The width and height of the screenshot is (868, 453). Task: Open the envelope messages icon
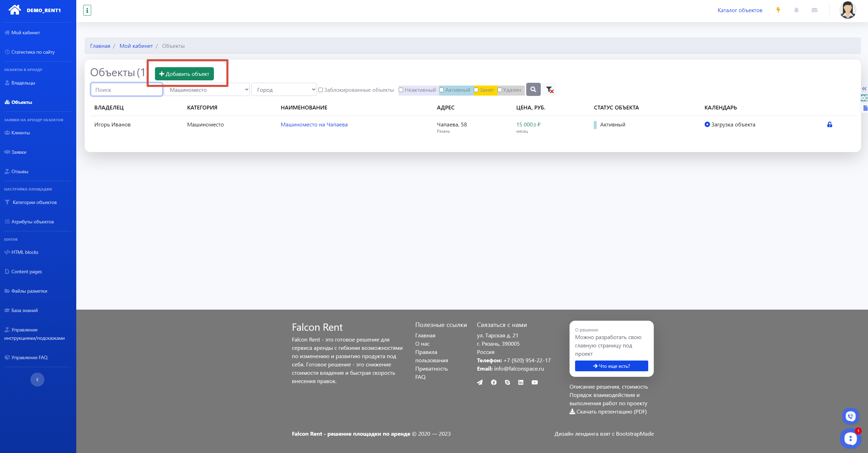coord(814,10)
